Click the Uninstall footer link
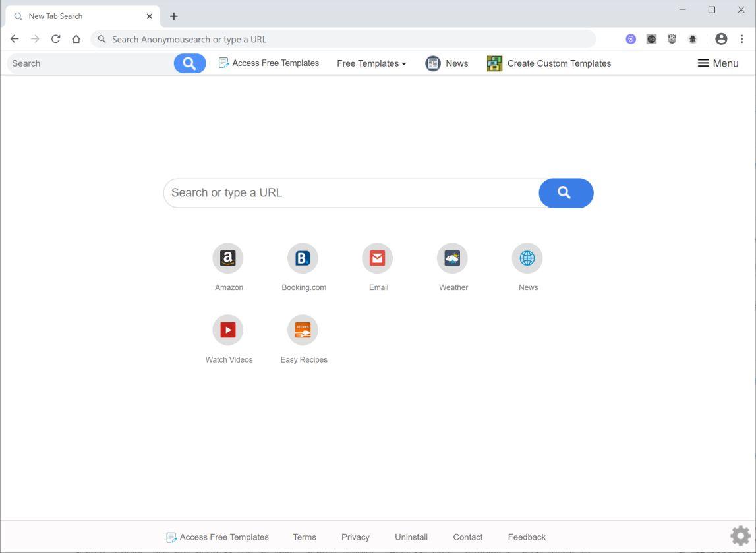The image size is (756, 553). coord(411,537)
